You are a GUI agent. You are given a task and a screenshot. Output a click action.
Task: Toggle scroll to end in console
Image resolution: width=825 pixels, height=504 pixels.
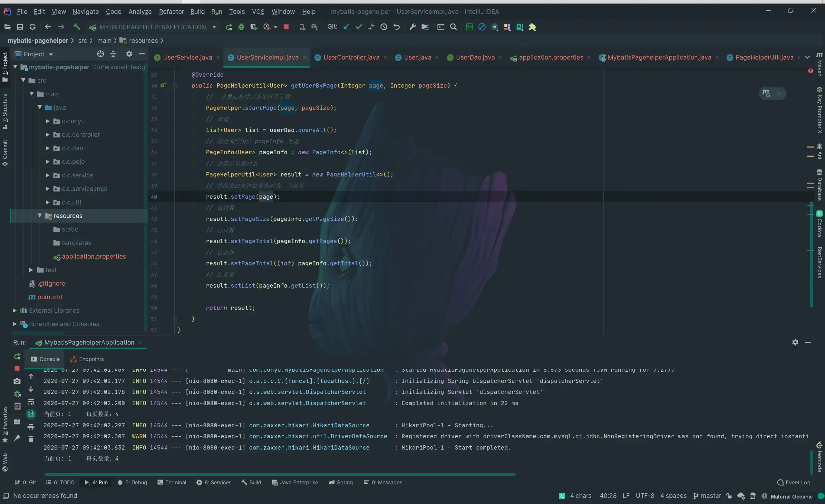31,414
